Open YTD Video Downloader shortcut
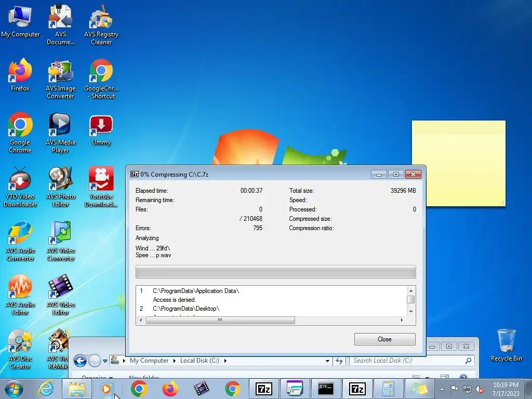This screenshot has height=399, width=532. pos(20,187)
